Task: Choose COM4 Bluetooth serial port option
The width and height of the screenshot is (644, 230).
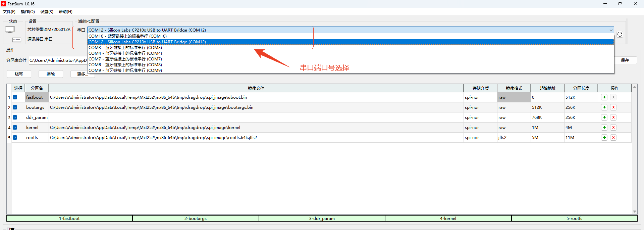Action: (351, 53)
